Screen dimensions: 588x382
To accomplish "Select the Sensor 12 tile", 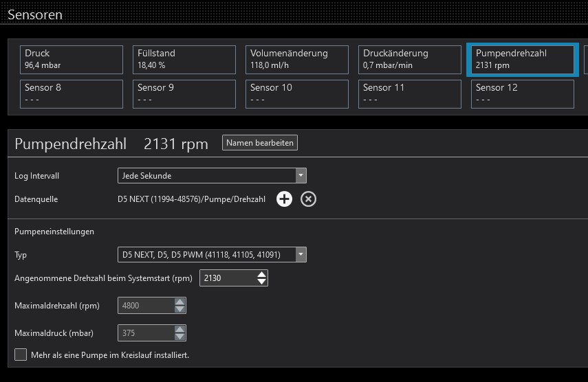I will (x=523, y=94).
